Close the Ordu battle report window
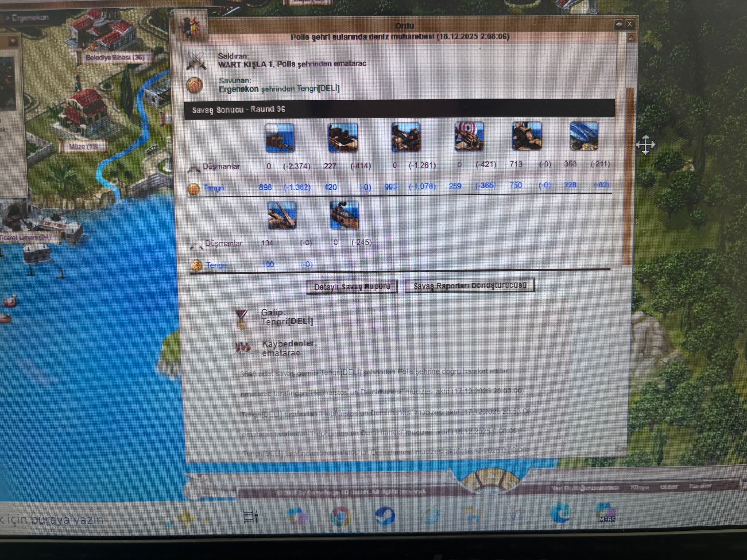Screen dimensions: 747x560 [630, 25]
